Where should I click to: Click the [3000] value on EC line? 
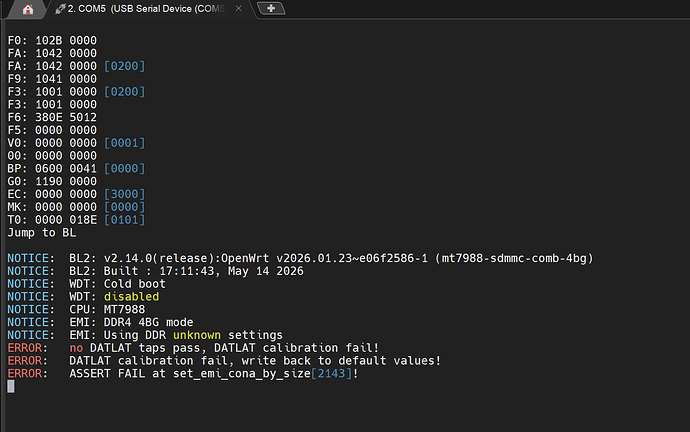pos(125,194)
